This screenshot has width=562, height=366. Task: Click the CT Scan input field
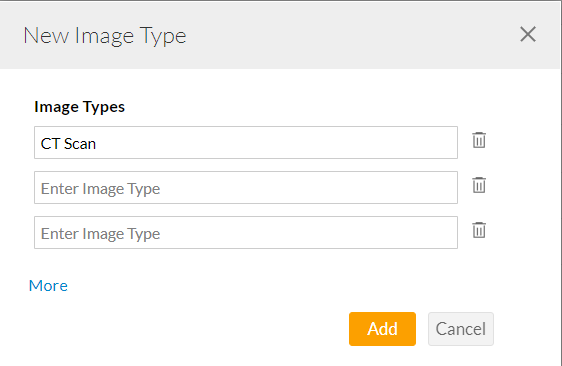[246, 142]
